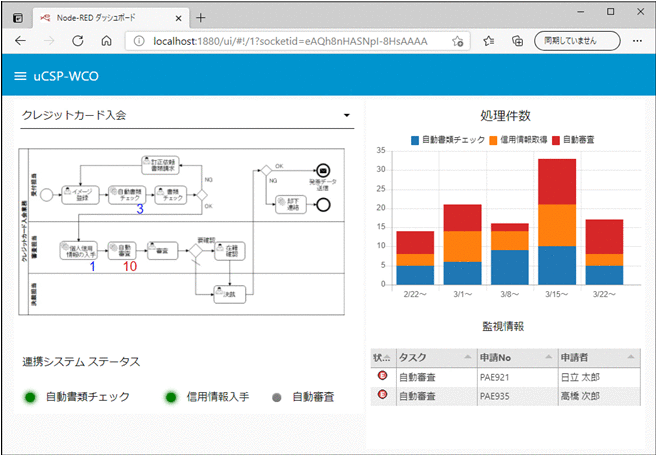657x456 pixels.
Task: Click the green 信用情報入手 status indicator
Action: [x=171, y=397]
